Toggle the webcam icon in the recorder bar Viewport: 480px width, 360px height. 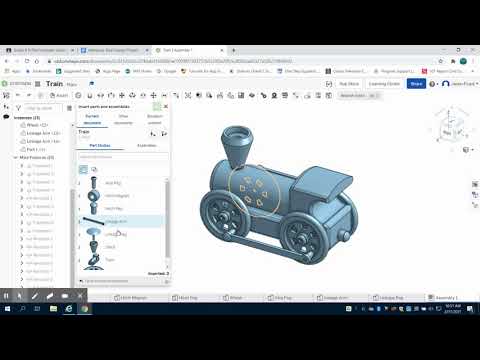[x=65, y=296]
